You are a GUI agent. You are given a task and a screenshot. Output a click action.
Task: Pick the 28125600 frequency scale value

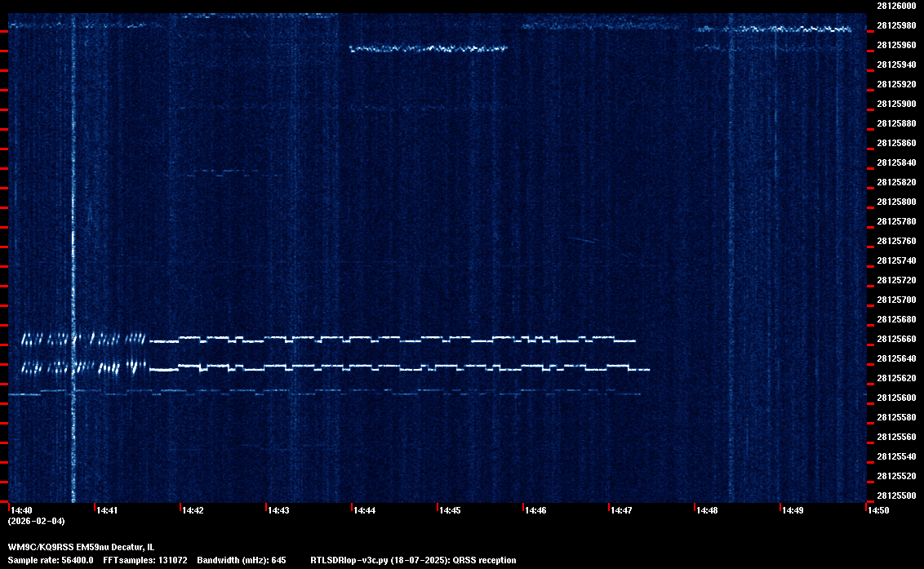coord(895,398)
